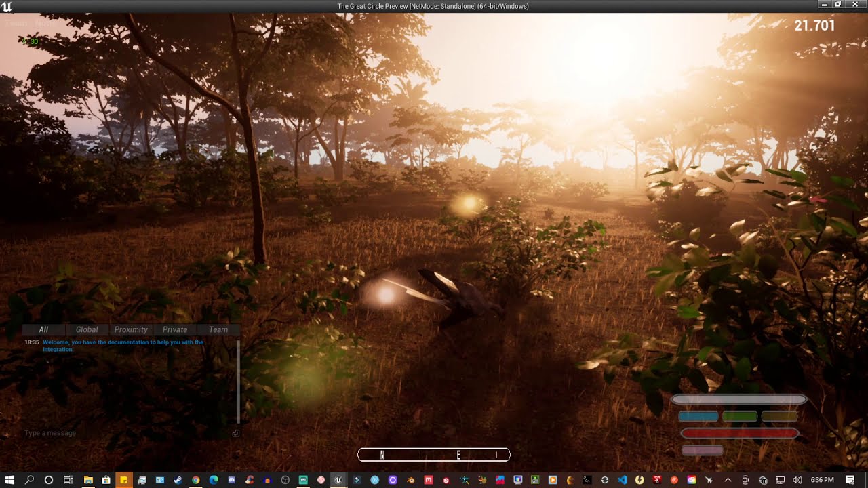Switch to the All chat tab
The height and width of the screenshot is (488, 868).
(43, 329)
